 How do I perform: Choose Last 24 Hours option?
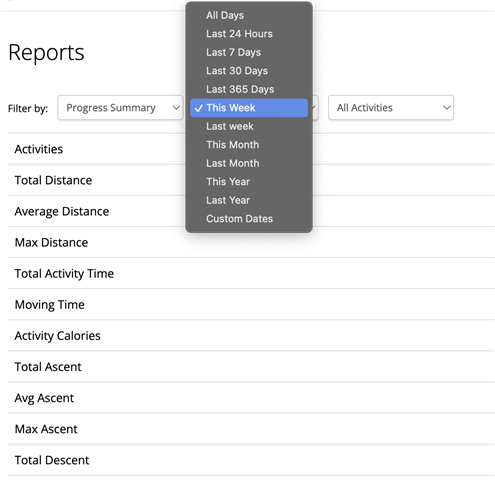point(249,34)
